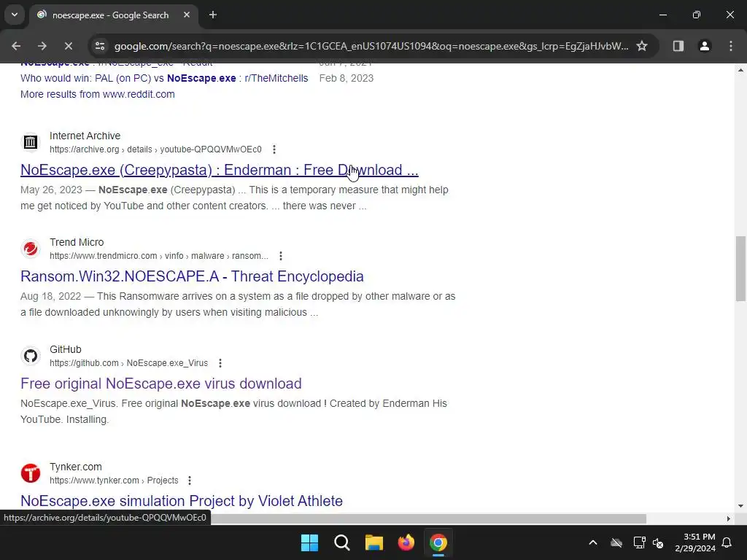Click the tynker.com Projects URL text

[x=114, y=481]
